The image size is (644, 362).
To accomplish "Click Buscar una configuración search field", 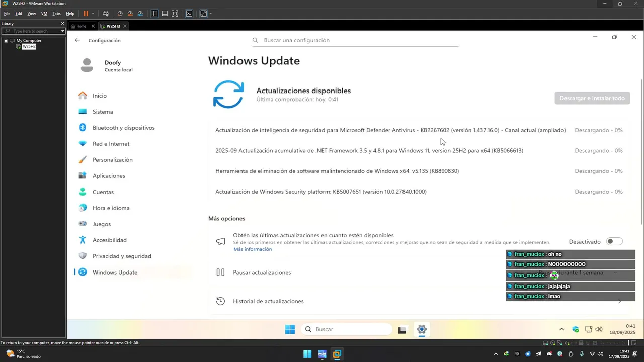I will pos(355,40).
